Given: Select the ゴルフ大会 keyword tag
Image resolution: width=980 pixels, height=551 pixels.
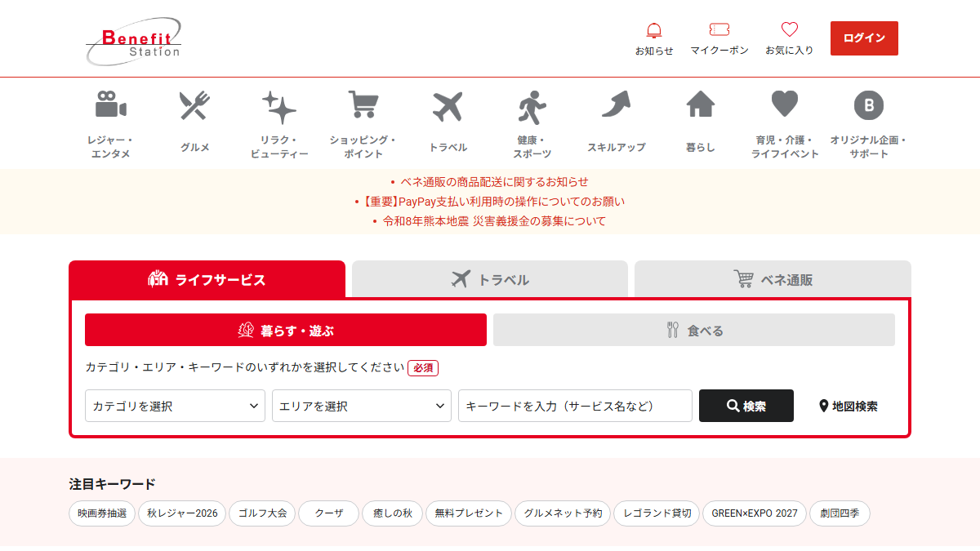Looking at the screenshot, I should (262, 513).
